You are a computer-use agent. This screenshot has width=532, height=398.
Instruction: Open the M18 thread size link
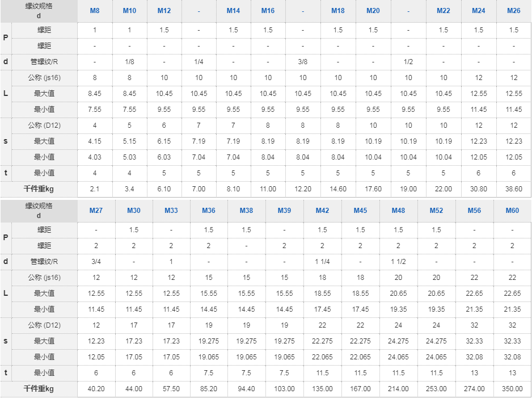point(338,11)
